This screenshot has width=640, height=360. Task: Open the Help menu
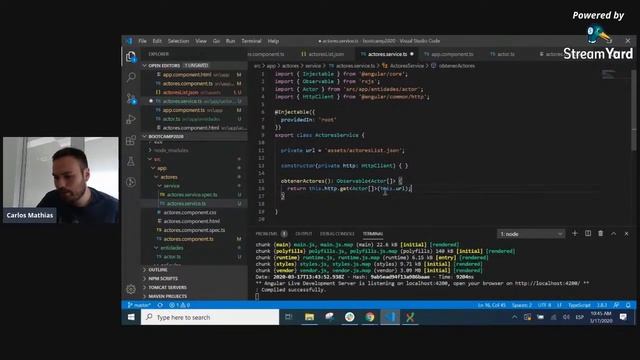pos(273,41)
